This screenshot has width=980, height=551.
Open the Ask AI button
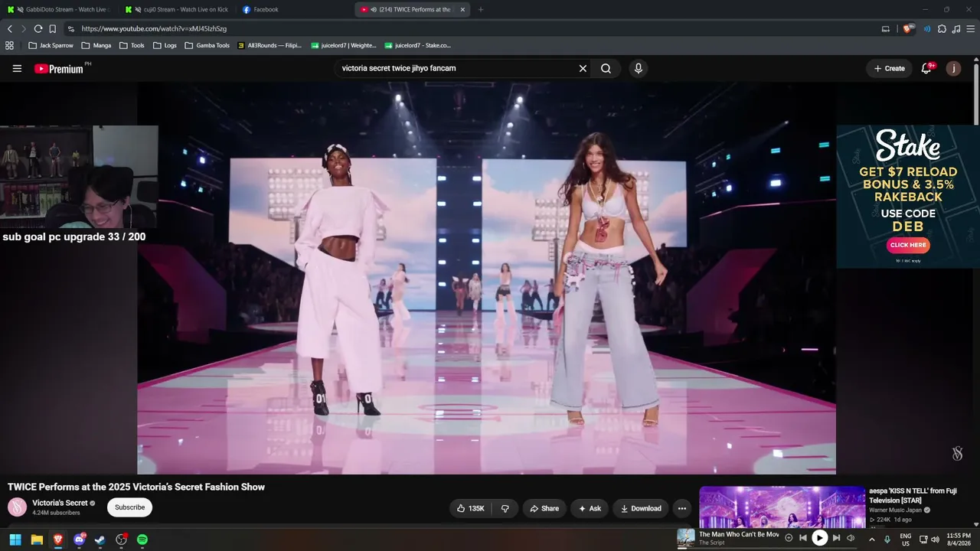coord(590,508)
